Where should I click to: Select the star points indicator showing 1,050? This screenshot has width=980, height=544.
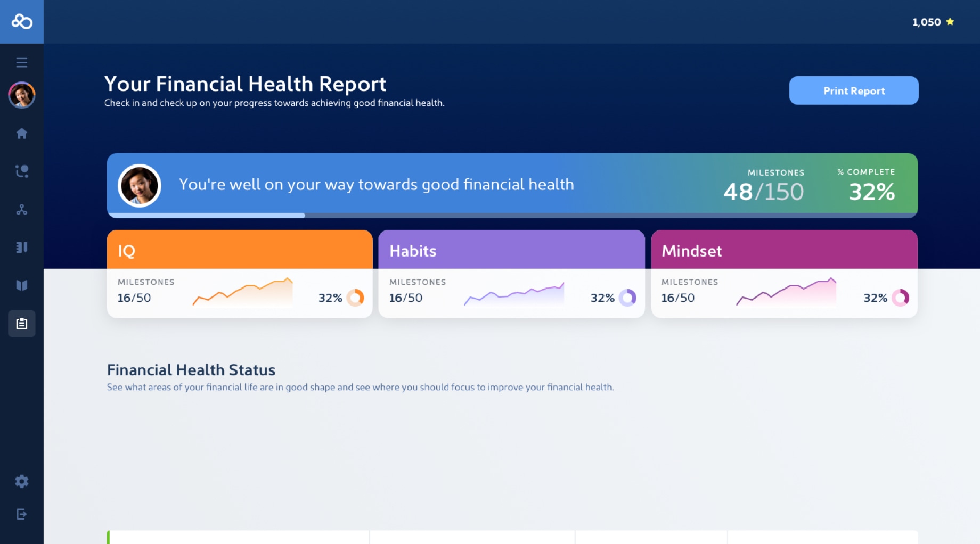coord(932,22)
